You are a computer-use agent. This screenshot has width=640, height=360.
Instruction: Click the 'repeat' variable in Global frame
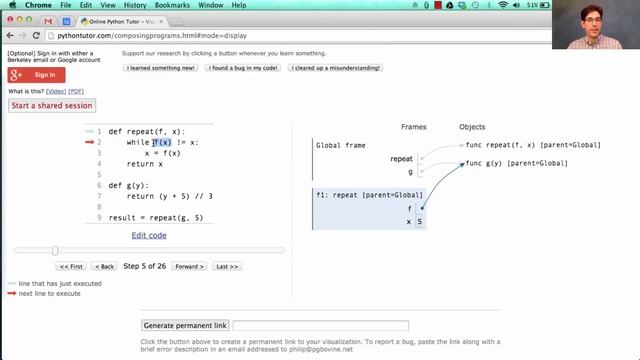[x=401, y=159]
